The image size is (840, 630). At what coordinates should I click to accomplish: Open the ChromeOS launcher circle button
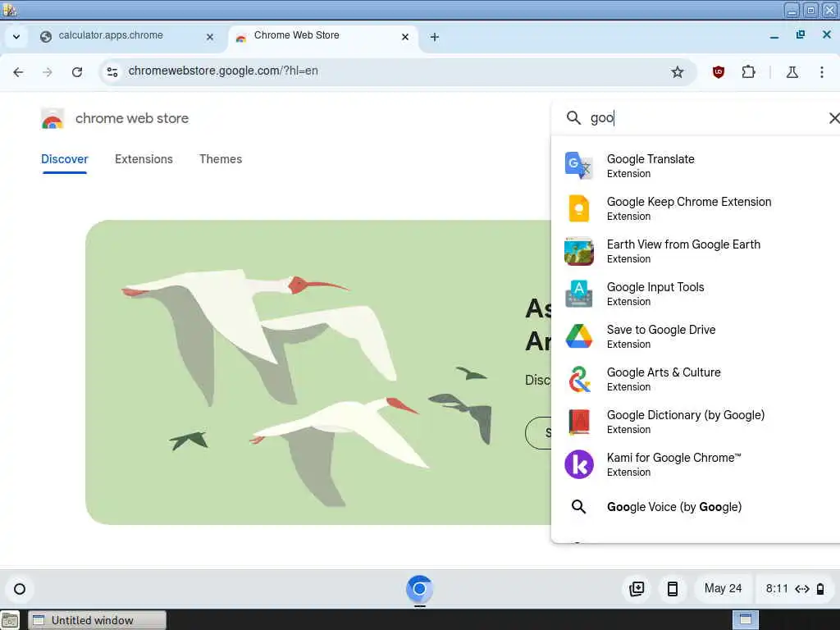point(20,589)
